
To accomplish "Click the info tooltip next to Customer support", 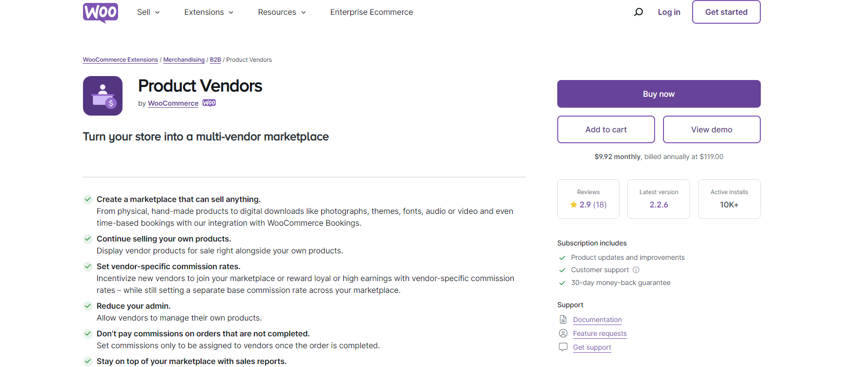I will (x=635, y=270).
